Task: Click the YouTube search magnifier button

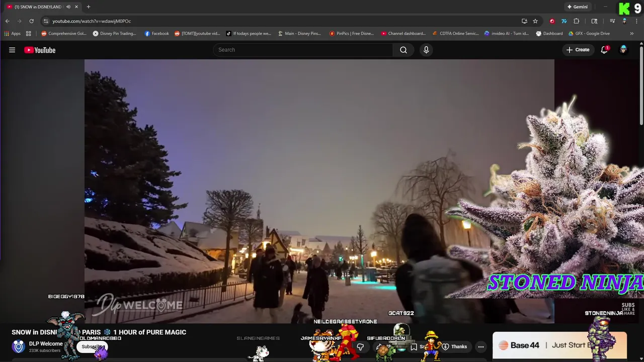Action: [x=404, y=50]
